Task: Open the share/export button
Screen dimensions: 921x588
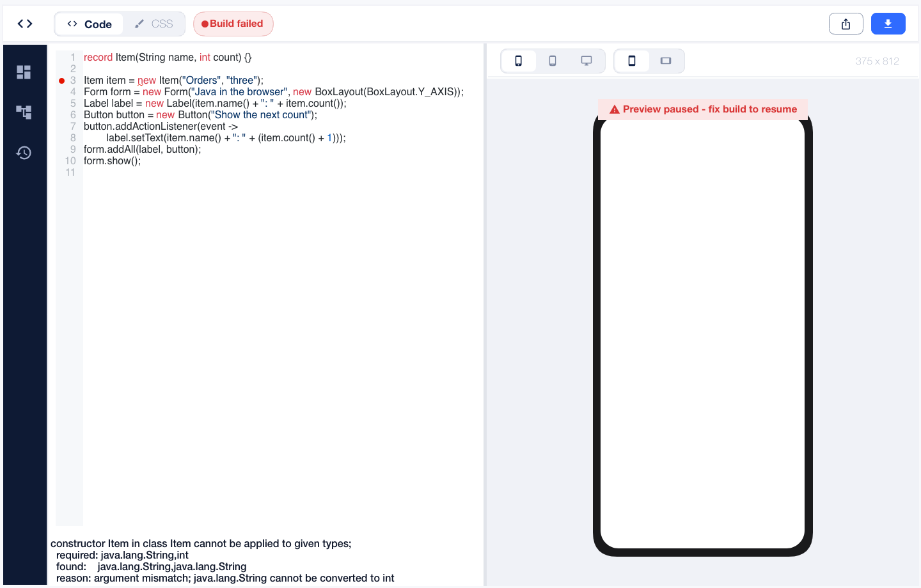Action: (x=846, y=24)
